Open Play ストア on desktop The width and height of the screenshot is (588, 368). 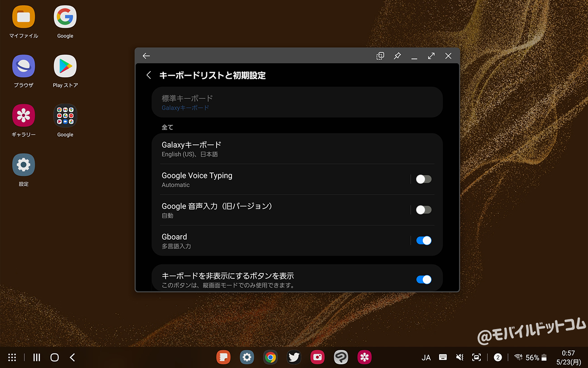(x=65, y=67)
